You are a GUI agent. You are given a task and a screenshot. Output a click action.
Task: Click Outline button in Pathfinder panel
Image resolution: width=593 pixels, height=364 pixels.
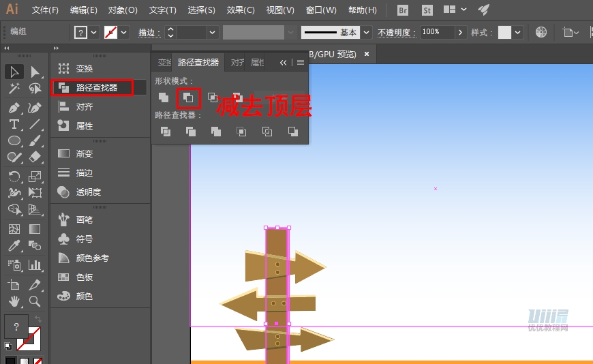tap(267, 132)
